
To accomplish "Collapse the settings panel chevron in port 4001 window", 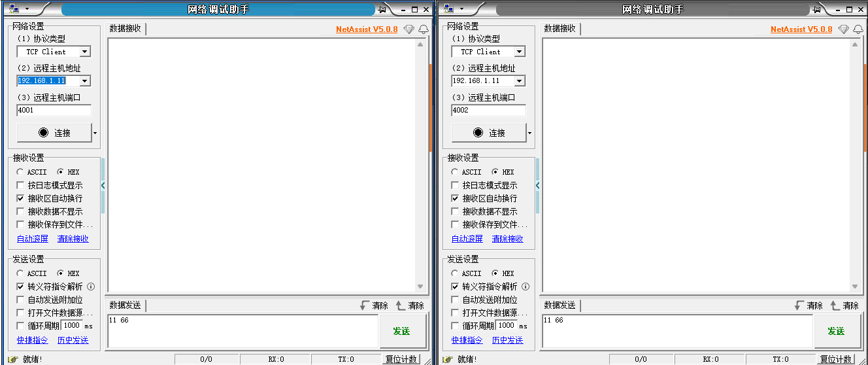I will [x=103, y=186].
